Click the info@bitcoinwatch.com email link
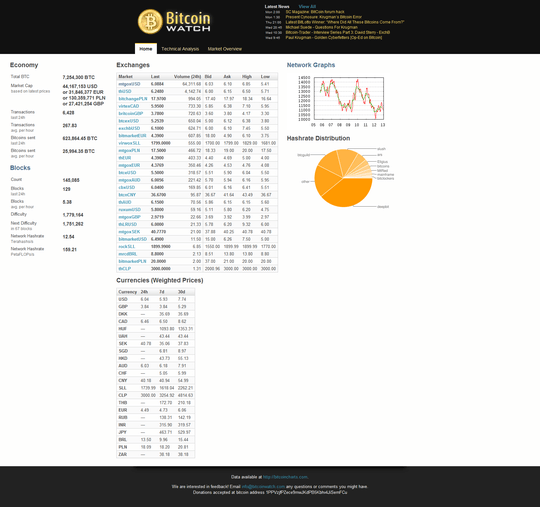This screenshot has width=540, height=507. pos(263,487)
